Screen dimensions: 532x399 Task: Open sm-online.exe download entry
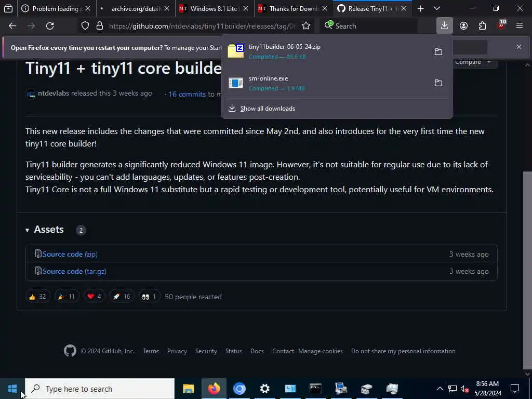[326, 83]
